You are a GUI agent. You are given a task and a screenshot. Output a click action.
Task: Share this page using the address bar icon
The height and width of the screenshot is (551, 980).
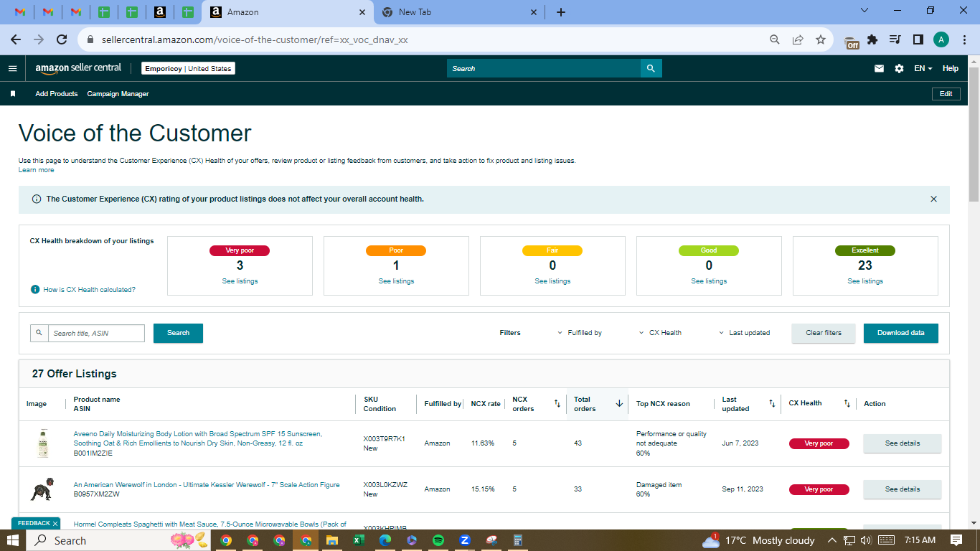tap(798, 40)
